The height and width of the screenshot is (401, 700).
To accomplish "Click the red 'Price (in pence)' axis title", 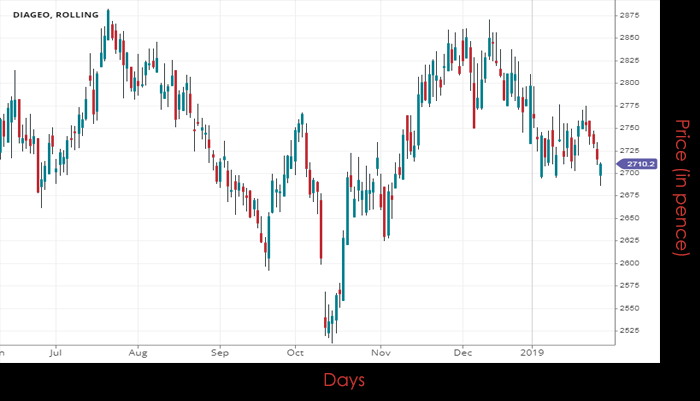I will [681, 186].
